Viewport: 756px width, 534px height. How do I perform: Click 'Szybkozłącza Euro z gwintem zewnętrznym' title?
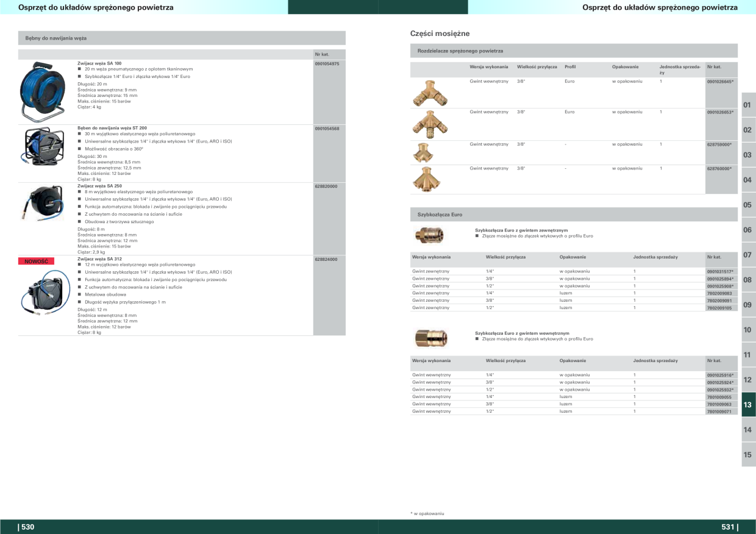point(522,230)
